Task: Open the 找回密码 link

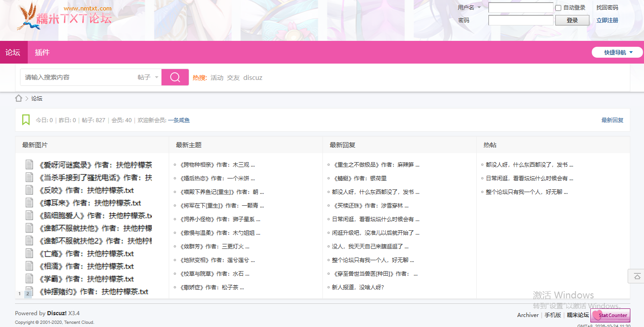Action: pyautogui.click(x=607, y=8)
